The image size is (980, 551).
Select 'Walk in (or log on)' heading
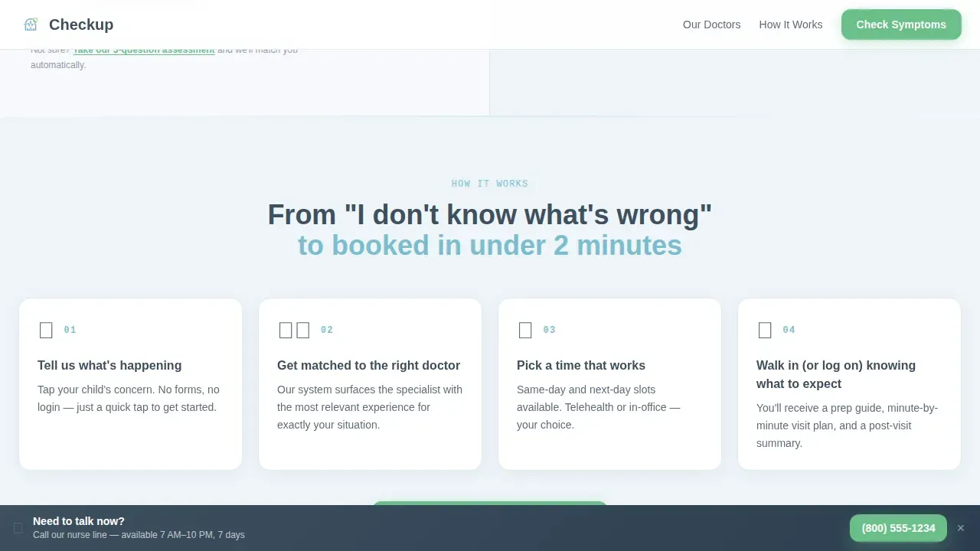click(x=836, y=375)
